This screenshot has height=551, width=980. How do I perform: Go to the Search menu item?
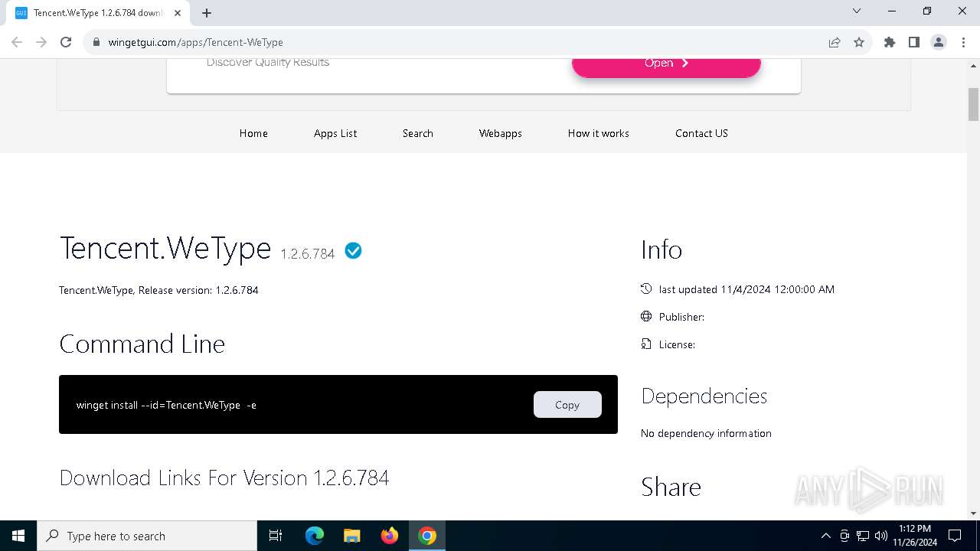pos(418,133)
